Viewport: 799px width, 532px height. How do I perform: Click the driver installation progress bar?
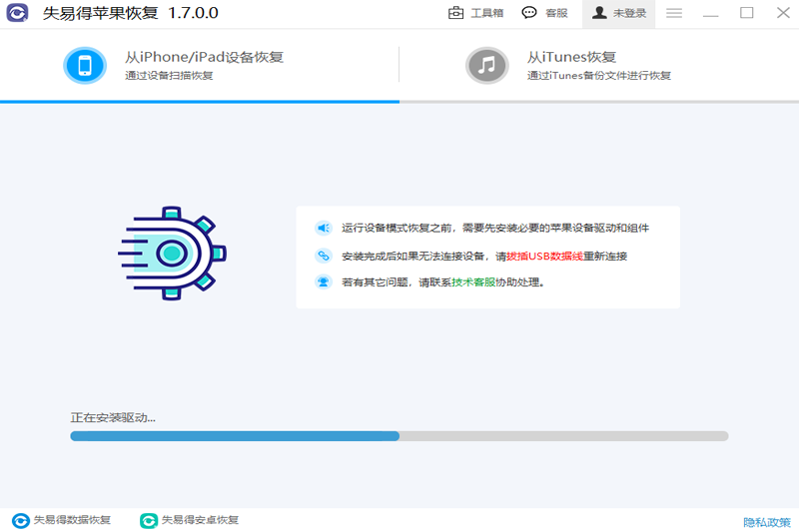(399, 436)
